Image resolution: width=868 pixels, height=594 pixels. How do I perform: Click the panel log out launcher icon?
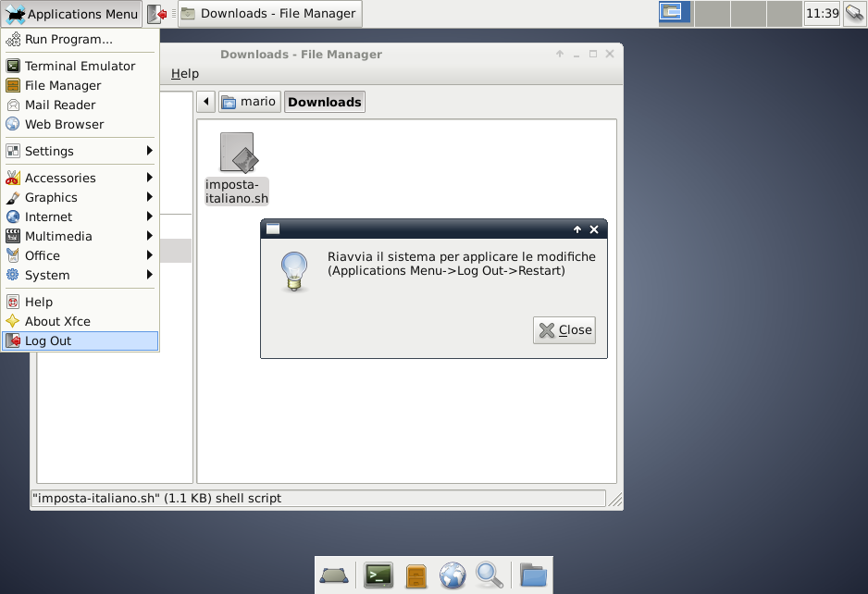click(157, 14)
